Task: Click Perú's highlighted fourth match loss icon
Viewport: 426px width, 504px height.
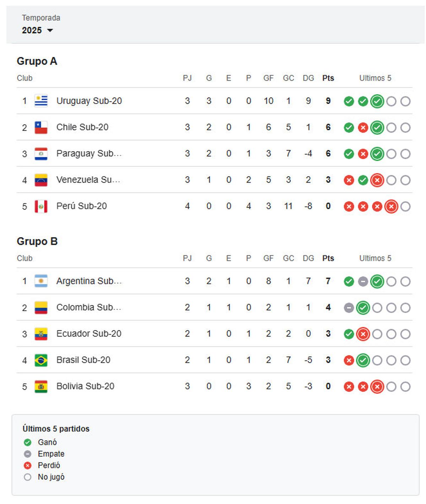Action: 391,207
